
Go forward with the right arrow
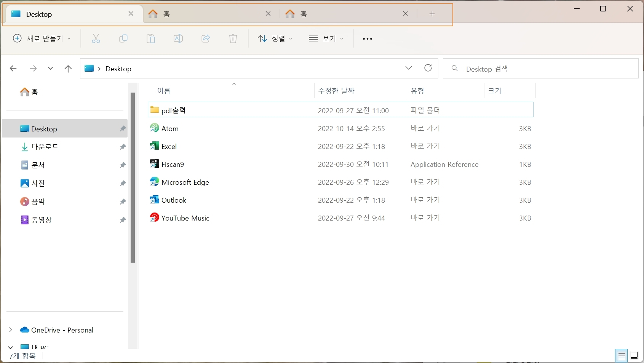click(33, 69)
